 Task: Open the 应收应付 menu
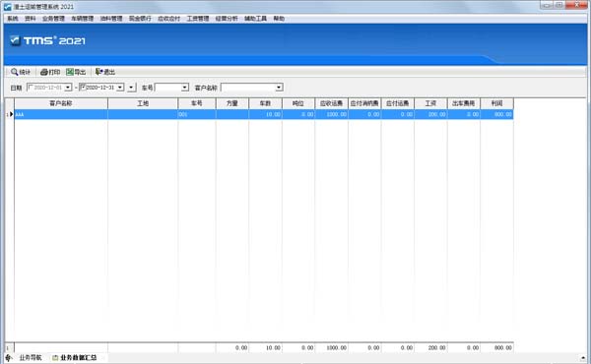168,19
